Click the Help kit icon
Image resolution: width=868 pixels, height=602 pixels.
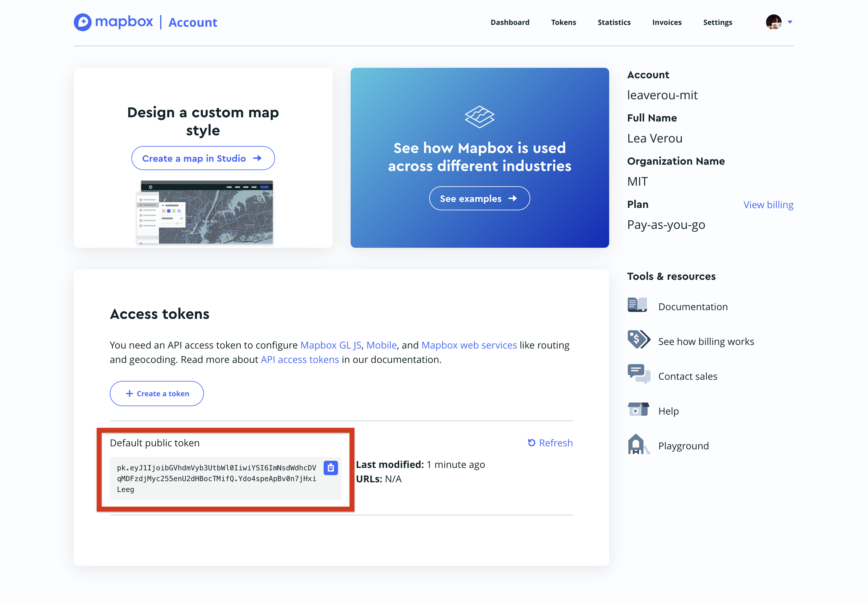click(x=638, y=409)
